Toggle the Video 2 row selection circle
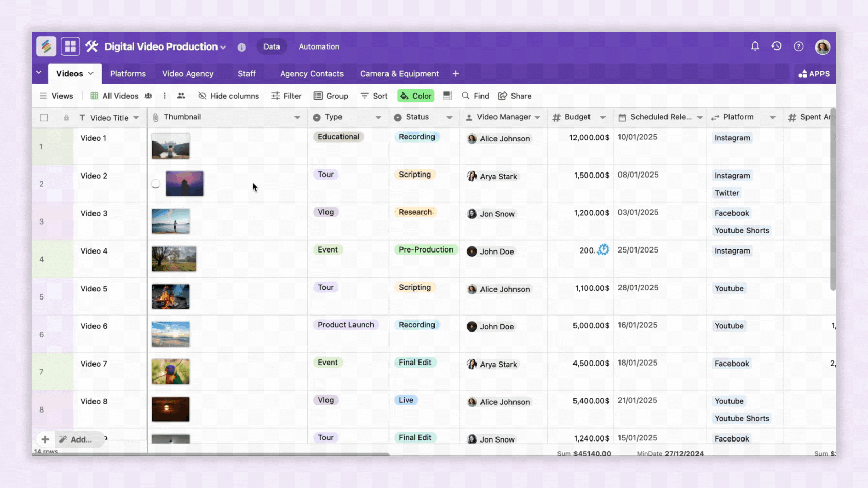Viewport: 868px width, 488px height. [x=156, y=184]
